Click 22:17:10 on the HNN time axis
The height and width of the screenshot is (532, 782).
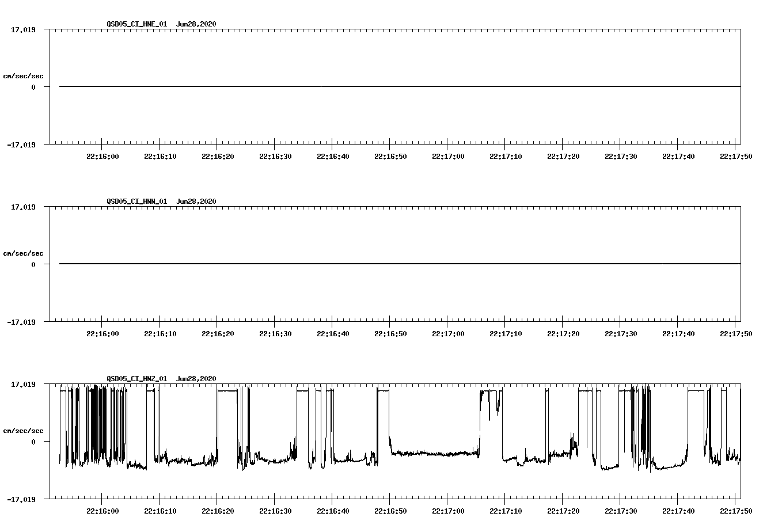pyautogui.click(x=506, y=334)
